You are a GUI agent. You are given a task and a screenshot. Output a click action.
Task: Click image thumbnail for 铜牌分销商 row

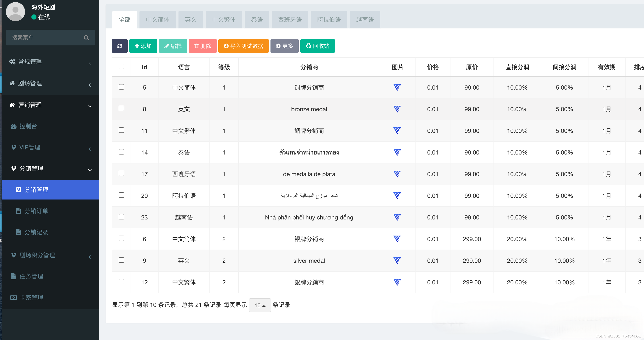397,87
